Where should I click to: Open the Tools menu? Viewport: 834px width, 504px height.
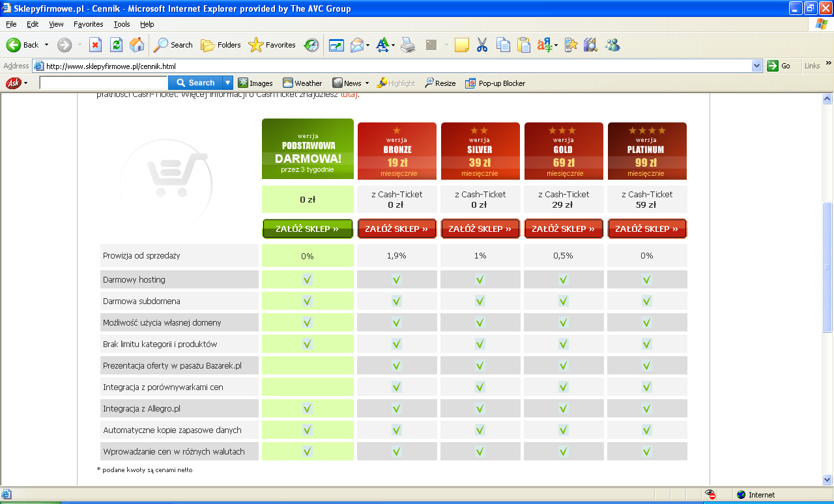click(122, 24)
